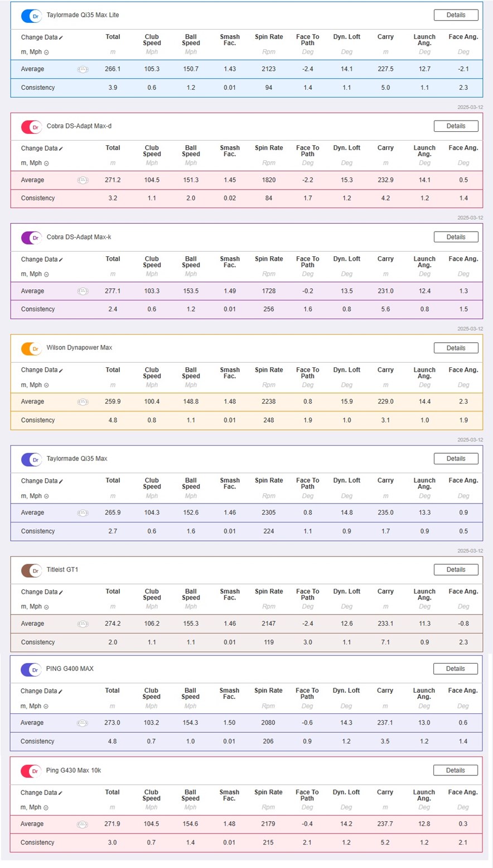Click the Total average value 277.1

(x=113, y=291)
